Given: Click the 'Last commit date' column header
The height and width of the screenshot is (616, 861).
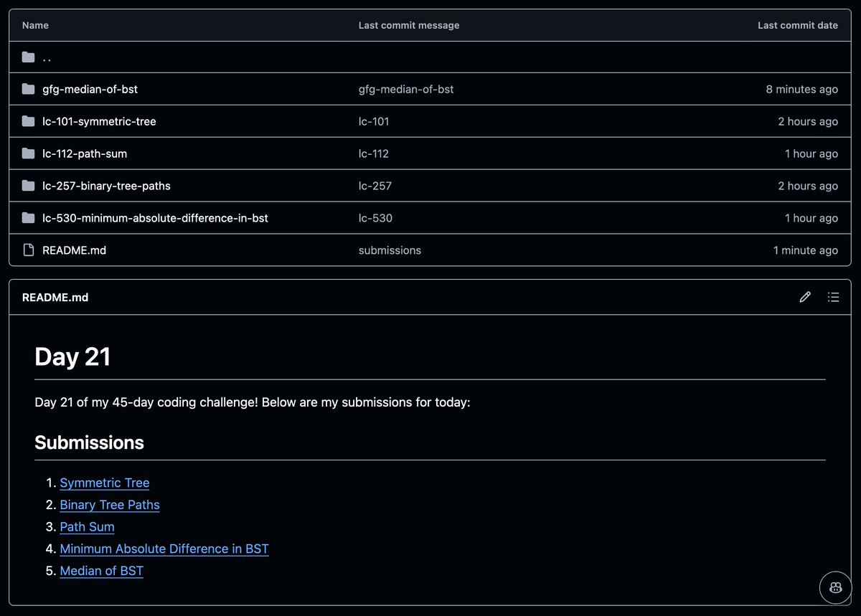Looking at the screenshot, I should [798, 25].
